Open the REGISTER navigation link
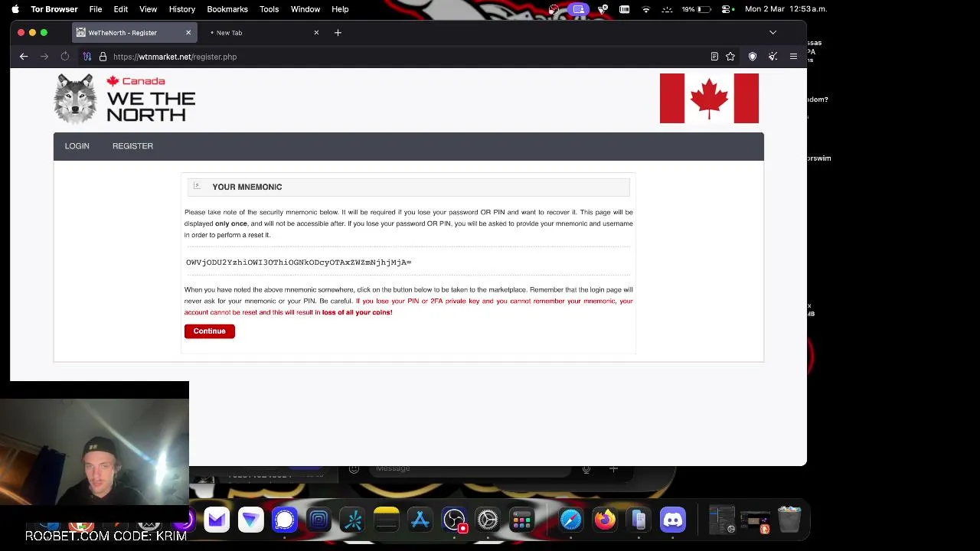Screen dimensions: 980x551 (x=132, y=146)
